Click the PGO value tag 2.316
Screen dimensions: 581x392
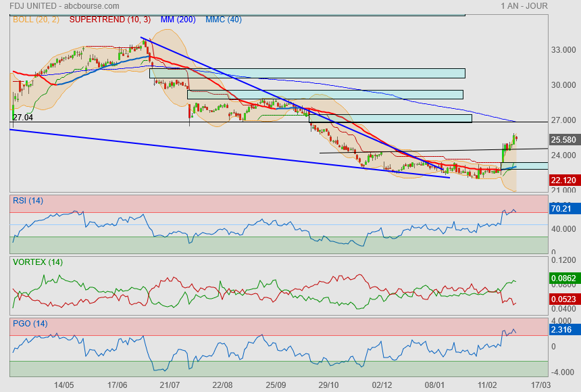564,330
